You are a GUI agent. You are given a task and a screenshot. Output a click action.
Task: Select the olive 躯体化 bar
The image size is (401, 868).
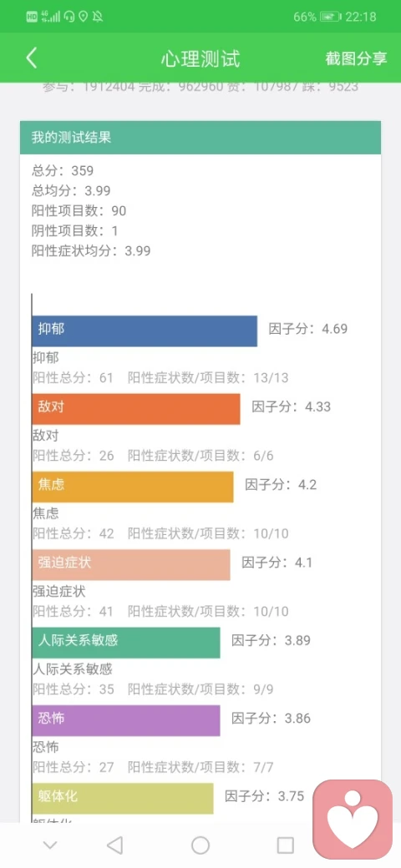click(x=123, y=798)
